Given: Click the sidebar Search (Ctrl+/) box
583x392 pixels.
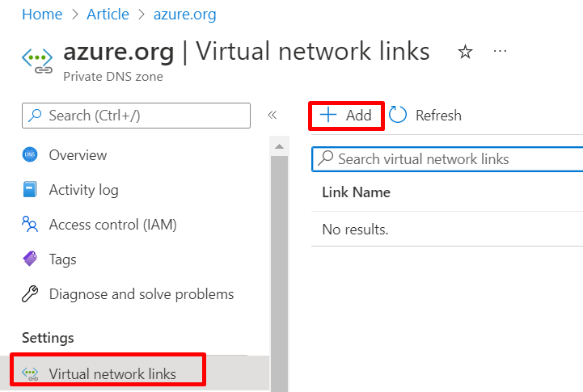Looking at the screenshot, I should pos(136,116).
